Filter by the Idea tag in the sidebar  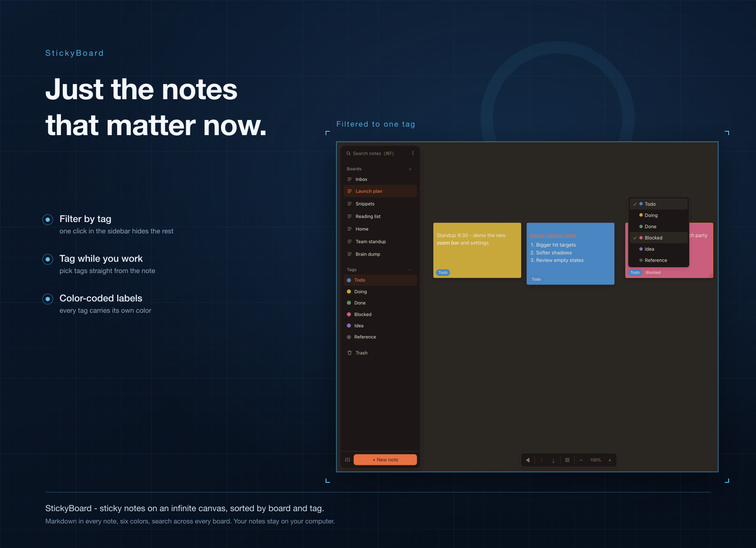tap(380, 326)
